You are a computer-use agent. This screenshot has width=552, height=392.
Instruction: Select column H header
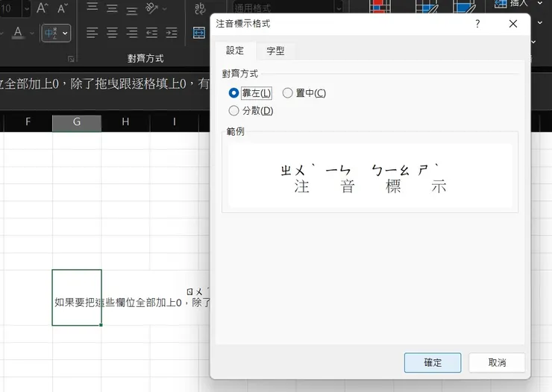click(x=125, y=122)
